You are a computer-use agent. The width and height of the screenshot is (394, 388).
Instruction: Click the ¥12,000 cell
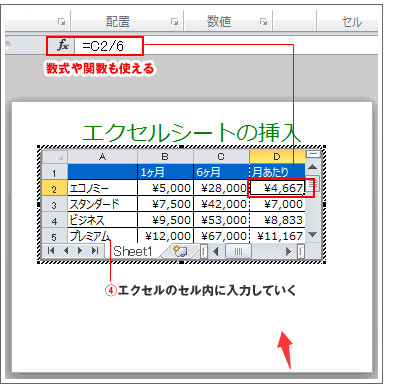[165, 235]
